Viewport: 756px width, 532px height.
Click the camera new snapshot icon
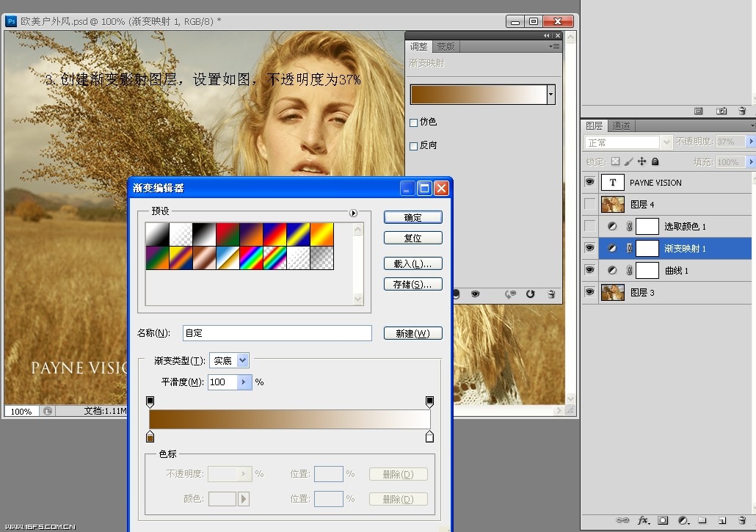click(722, 111)
